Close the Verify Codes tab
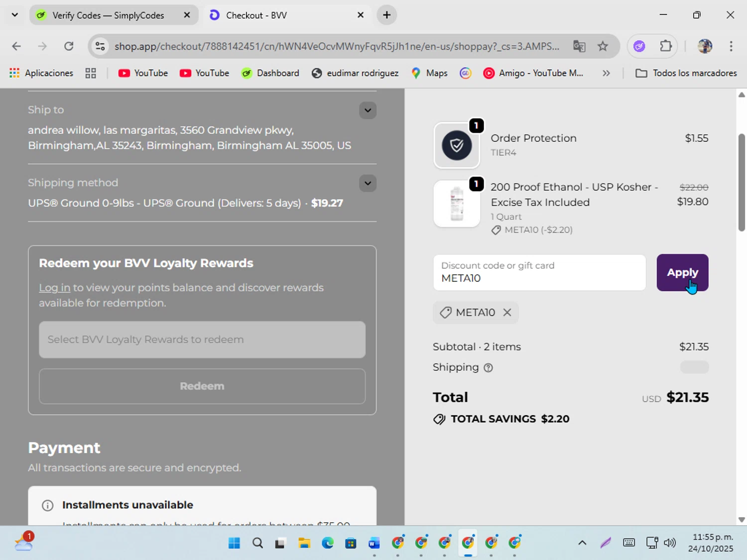The height and width of the screenshot is (560, 747). [187, 15]
